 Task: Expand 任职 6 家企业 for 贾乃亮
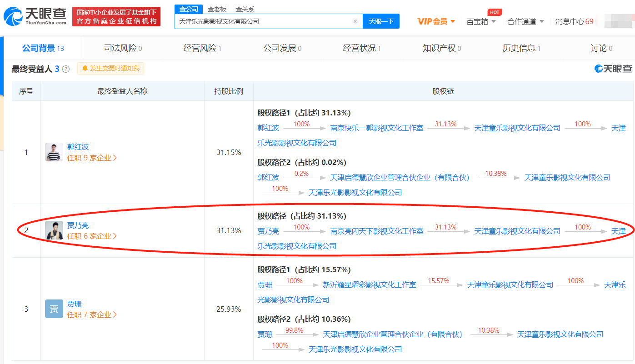pyautogui.click(x=92, y=236)
